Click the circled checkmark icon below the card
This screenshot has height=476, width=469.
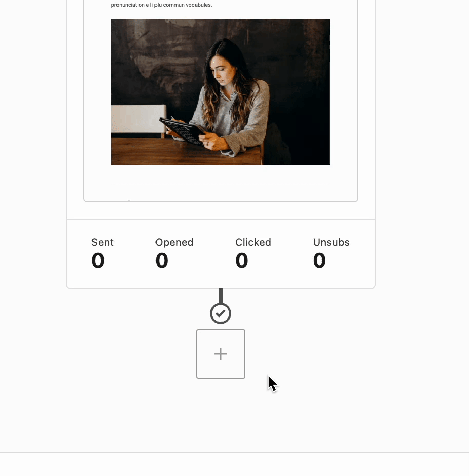221,313
